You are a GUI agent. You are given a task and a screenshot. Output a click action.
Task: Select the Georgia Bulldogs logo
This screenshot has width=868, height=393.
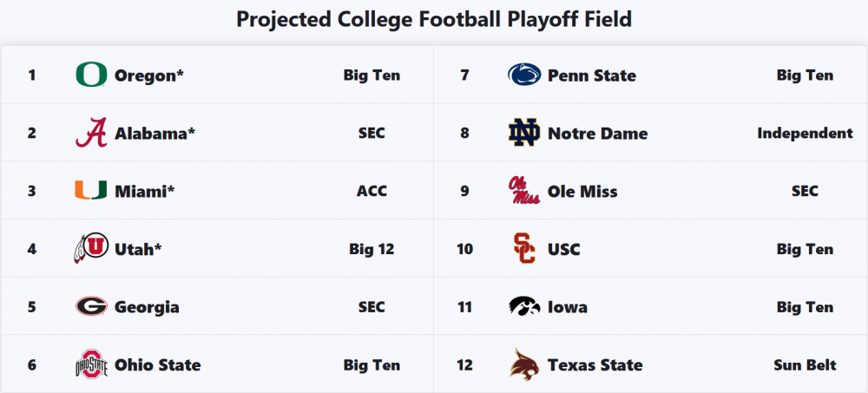(91, 307)
